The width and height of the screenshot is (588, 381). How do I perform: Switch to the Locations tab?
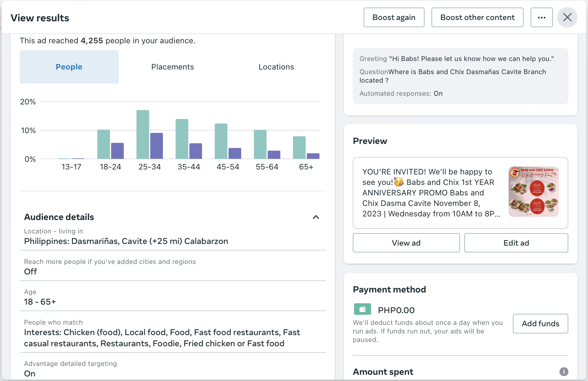click(276, 67)
